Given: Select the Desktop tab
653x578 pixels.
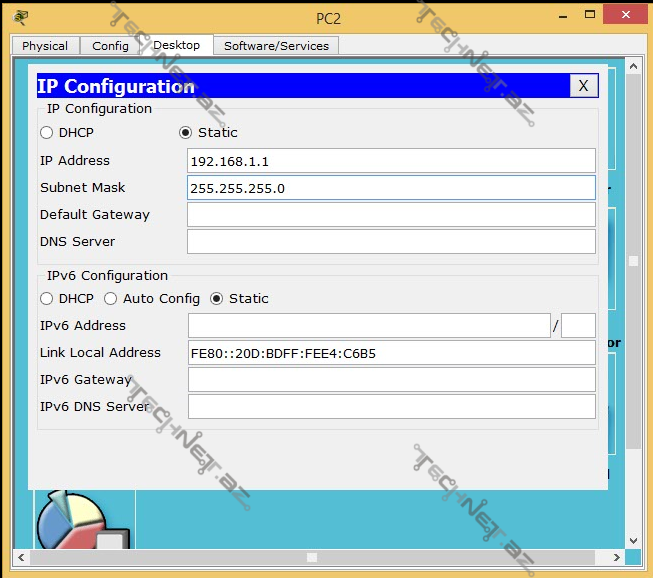Looking at the screenshot, I should pos(176,45).
